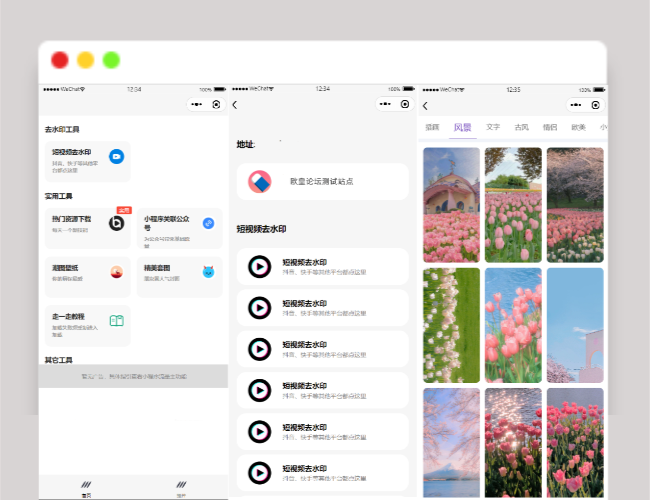Tap the capsule close target on the home page
This screenshot has height=500, width=650.
(x=216, y=104)
